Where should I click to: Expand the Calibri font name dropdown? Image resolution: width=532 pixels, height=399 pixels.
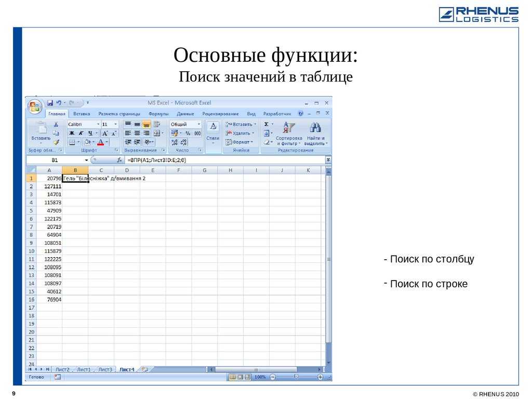[x=98, y=125]
